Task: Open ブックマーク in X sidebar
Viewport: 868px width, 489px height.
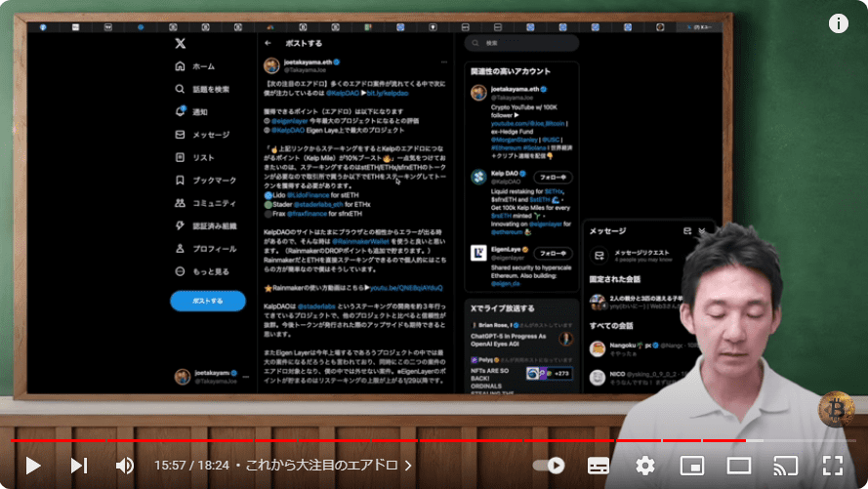Action: pyautogui.click(x=205, y=181)
